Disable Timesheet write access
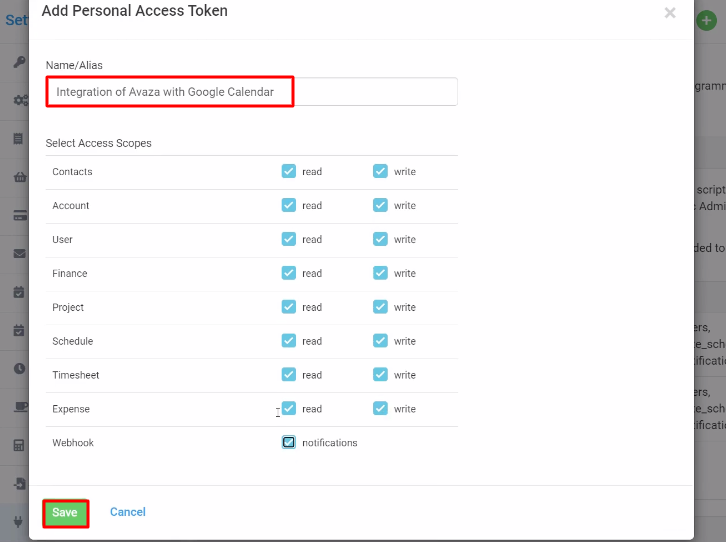 pyautogui.click(x=380, y=374)
